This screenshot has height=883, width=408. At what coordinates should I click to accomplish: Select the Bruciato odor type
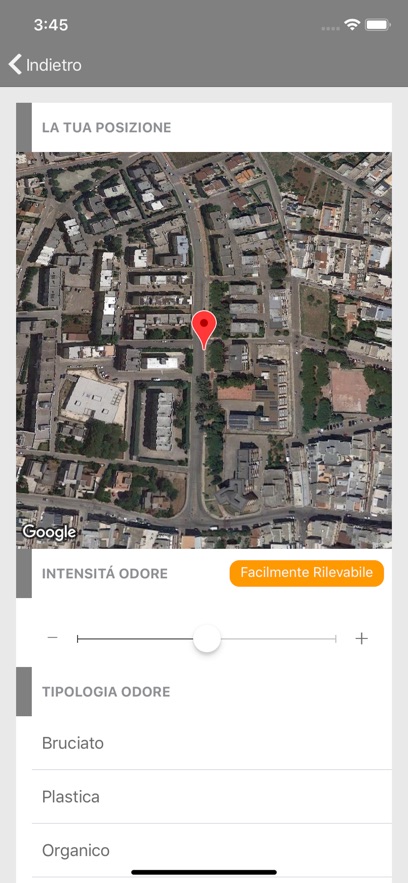[x=212, y=743]
